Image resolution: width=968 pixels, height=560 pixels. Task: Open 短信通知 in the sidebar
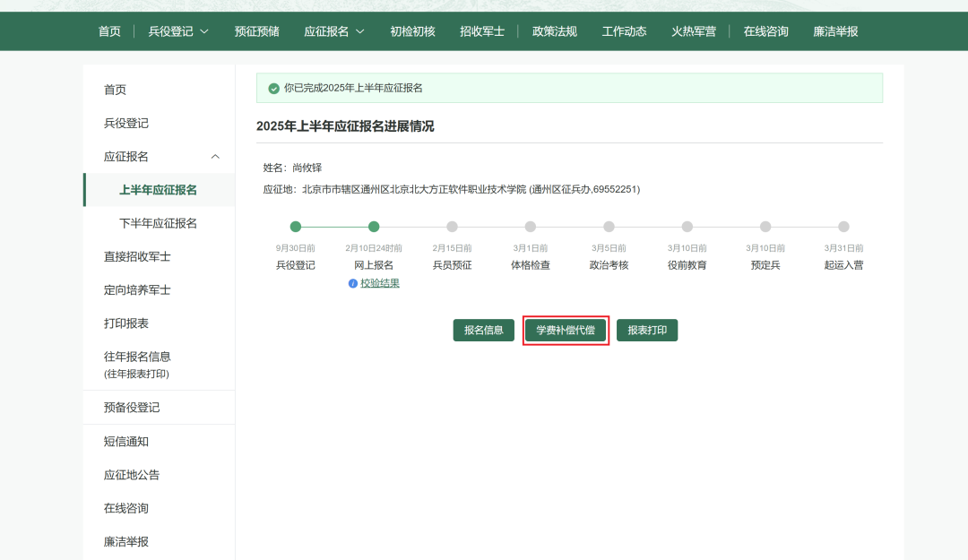pos(126,442)
